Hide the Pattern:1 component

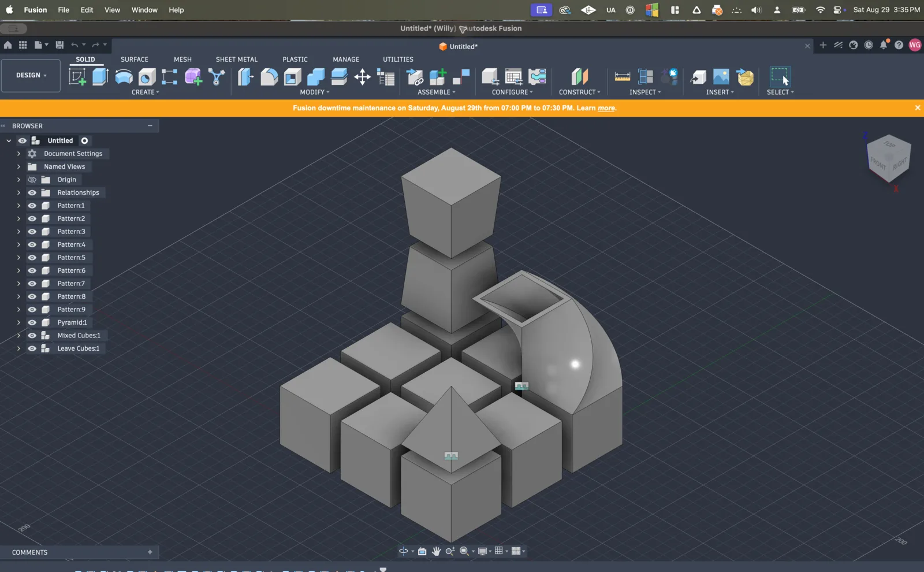[x=32, y=206]
